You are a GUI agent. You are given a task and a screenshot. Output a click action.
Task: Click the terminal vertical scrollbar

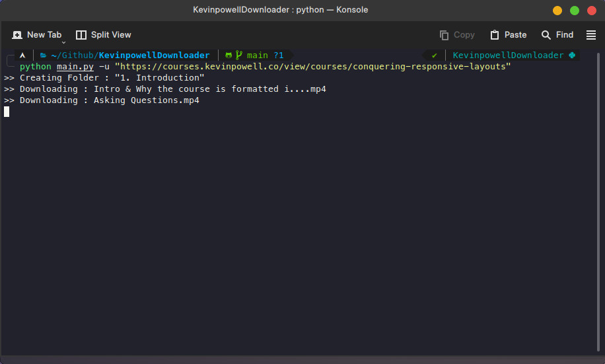(x=598, y=202)
